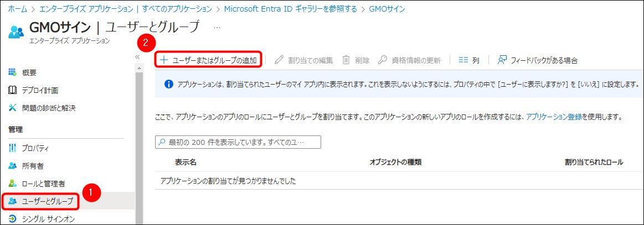
Task: Click the ロールと管理者 icon
Action: pyautogui.click(x=12, y=183)
